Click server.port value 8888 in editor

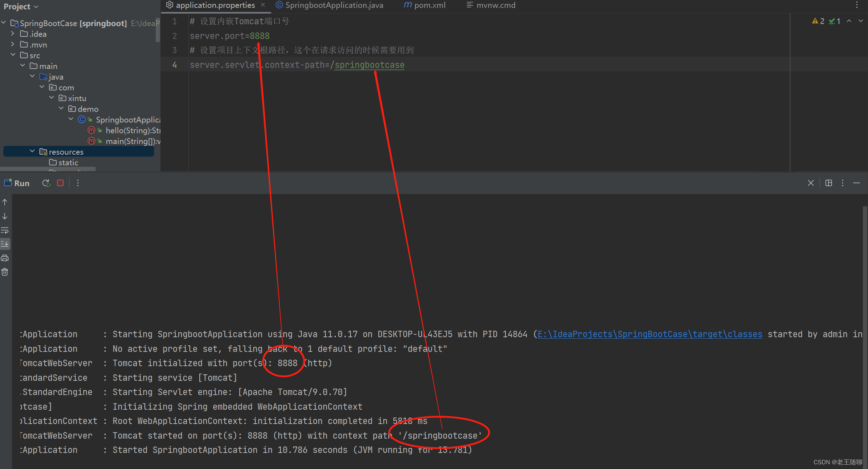260,36
